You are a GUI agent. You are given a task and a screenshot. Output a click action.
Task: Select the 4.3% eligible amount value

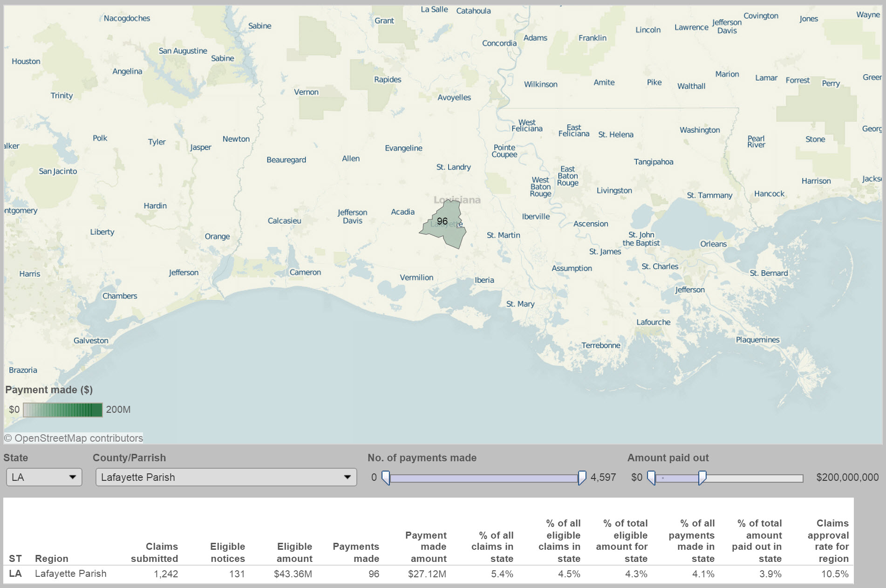click(x=636, y=574)
